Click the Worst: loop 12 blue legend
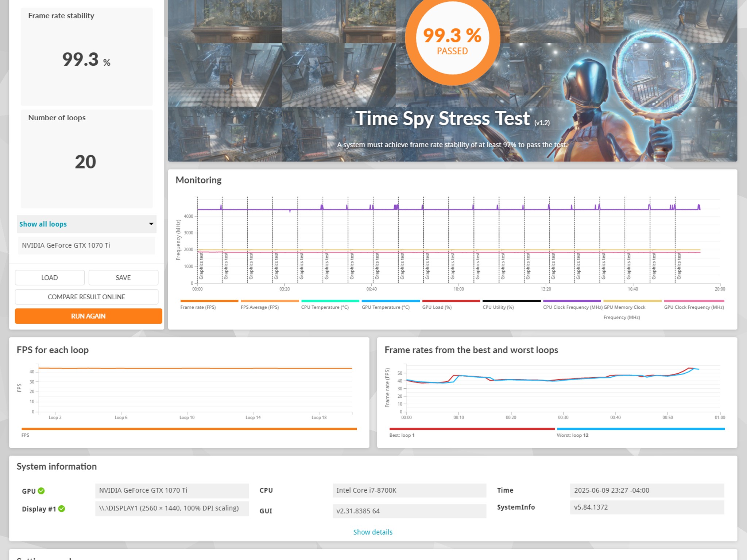 (640, 429)
